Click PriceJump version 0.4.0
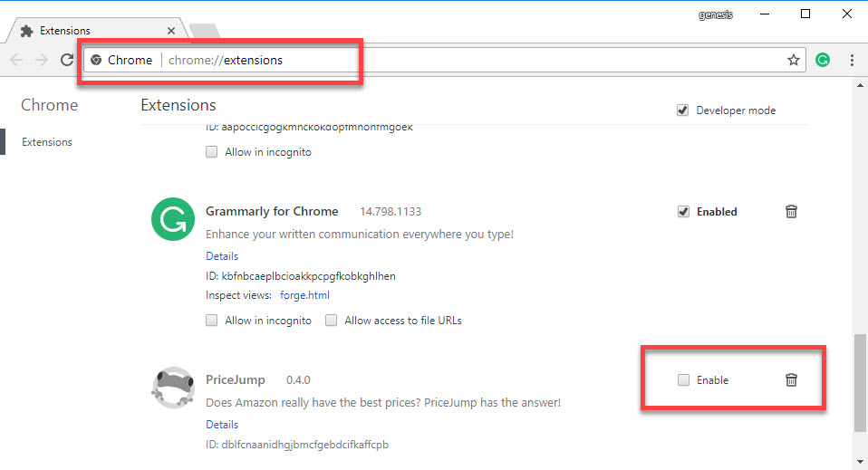The height and width of the screenshot is (470, 868). pyautogui.click(x=298, y=379)
